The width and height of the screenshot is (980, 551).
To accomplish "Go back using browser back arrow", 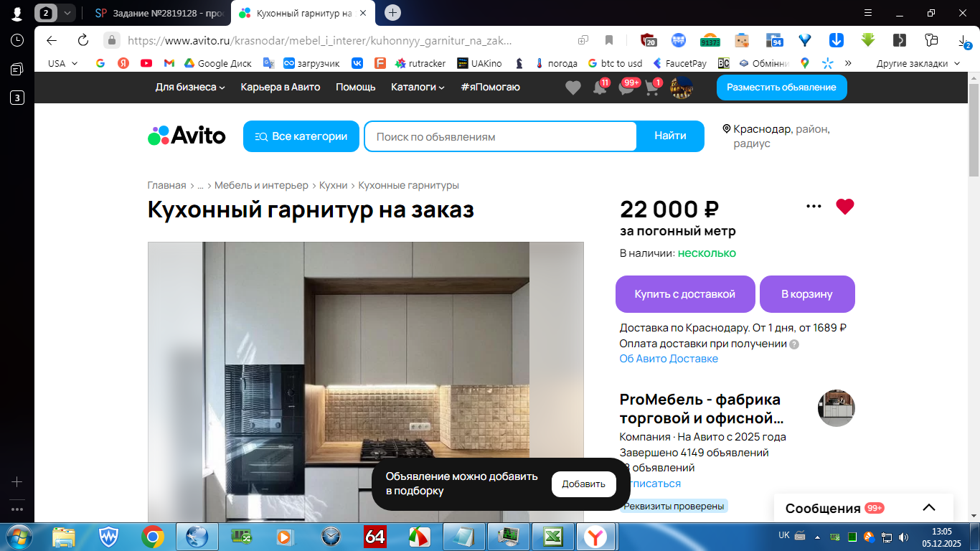I will click(52, 40).
